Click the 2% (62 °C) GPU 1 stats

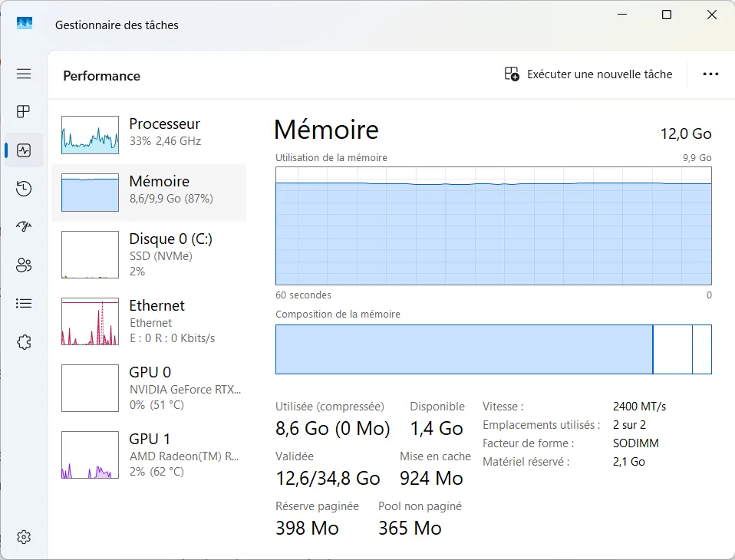point(157,472)
